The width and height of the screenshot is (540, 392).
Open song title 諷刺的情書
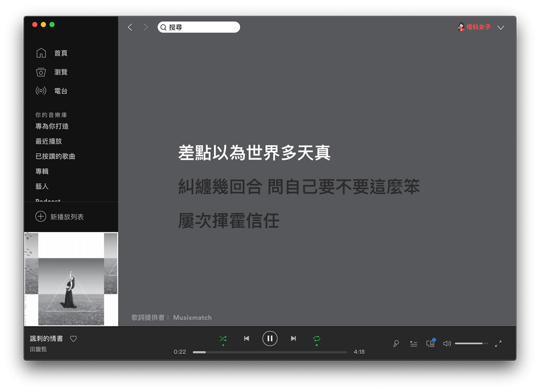pos(46,339)
